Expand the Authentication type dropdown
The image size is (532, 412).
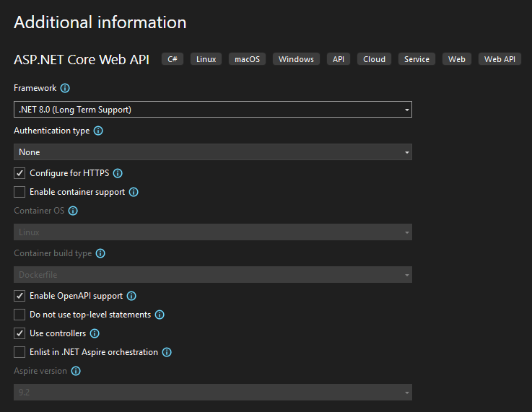[x=212, y=152]
